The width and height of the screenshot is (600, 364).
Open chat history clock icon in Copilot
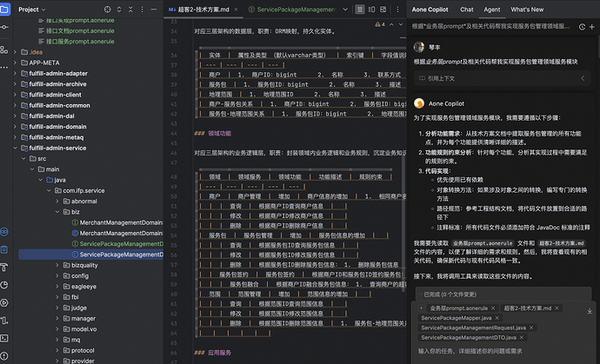click(582, 27)
